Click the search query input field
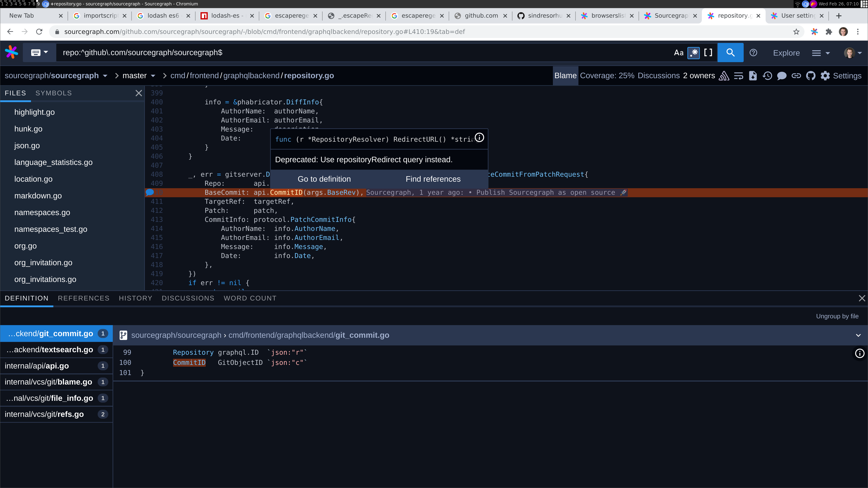The image size is (868, 488). pos(337,53)
